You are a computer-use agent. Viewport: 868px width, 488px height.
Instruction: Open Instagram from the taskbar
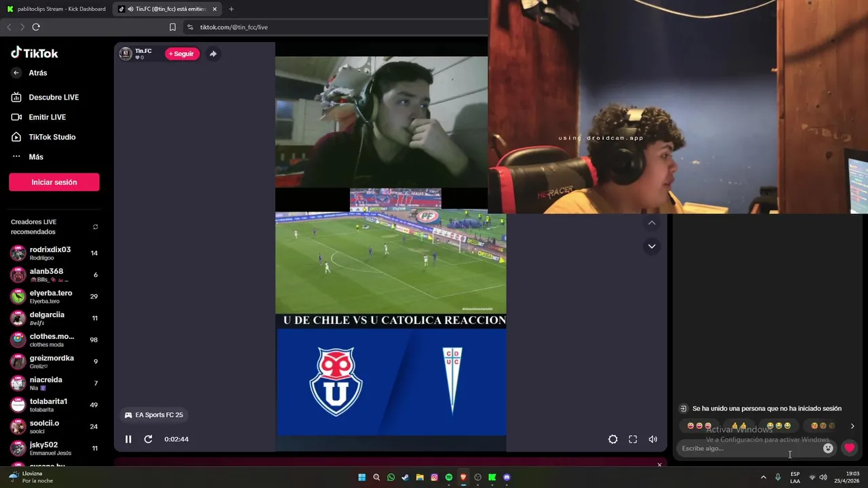435,477
